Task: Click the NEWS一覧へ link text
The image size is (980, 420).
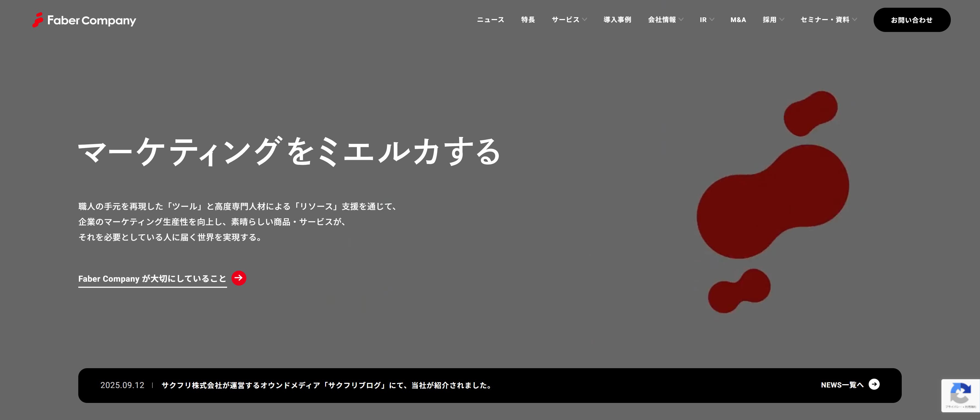Action: 842,385
